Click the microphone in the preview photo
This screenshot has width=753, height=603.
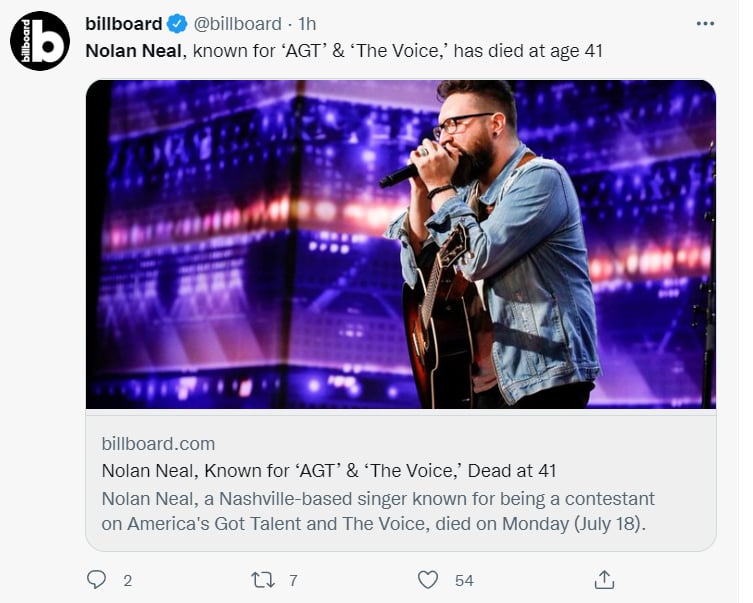coord(399,176)
